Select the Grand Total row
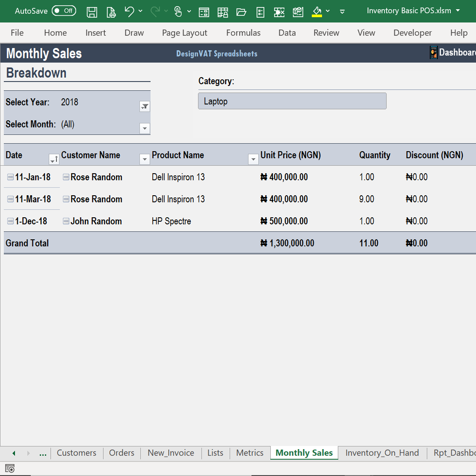 (x=27, y=243)
